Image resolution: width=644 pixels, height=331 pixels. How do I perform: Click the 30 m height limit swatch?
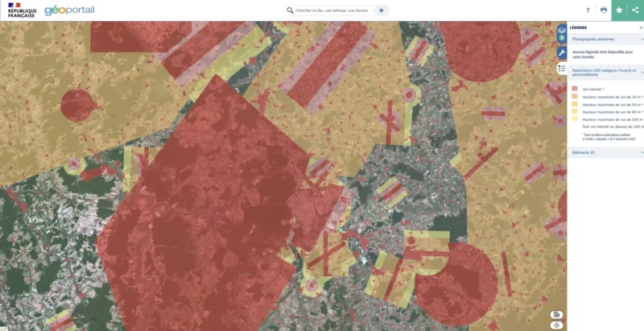(575, 96)
